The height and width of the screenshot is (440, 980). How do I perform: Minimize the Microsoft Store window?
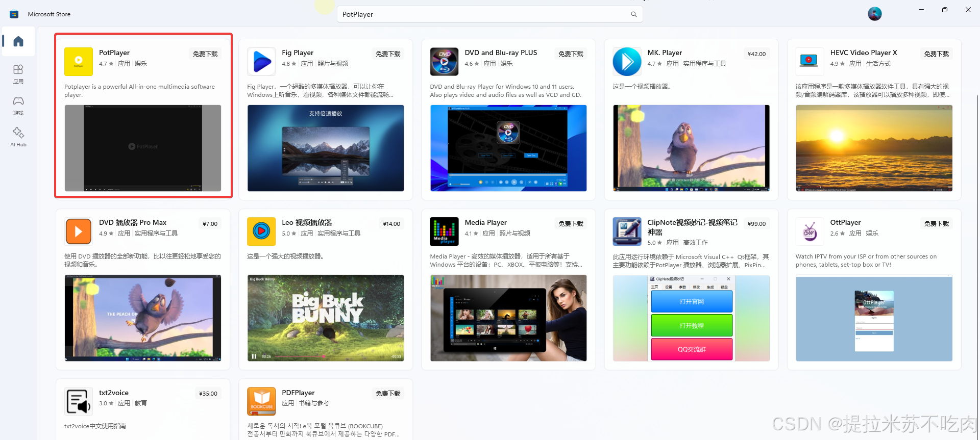point(921,10)
